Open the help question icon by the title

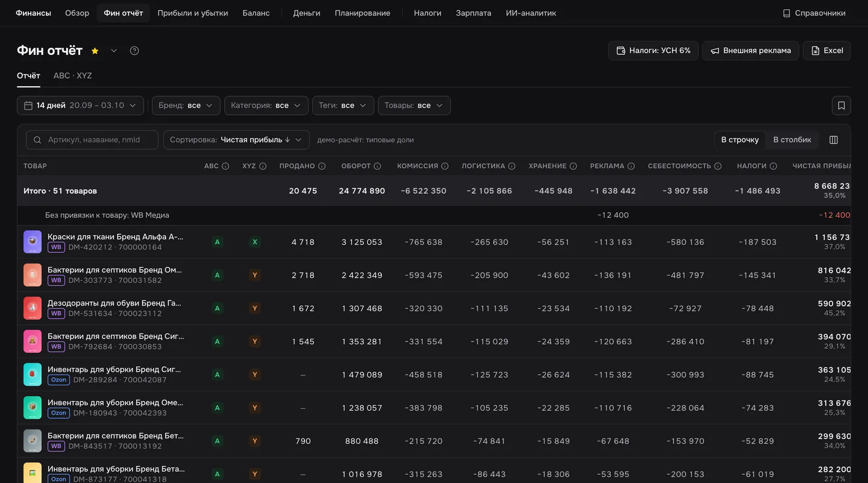135,50
